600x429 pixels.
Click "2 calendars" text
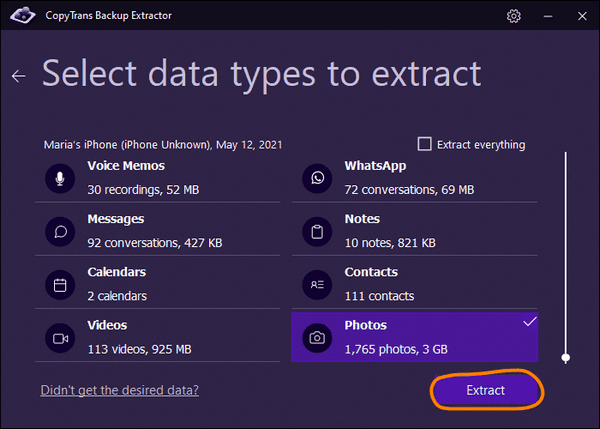pyautogui.click(x=117, y=296)
